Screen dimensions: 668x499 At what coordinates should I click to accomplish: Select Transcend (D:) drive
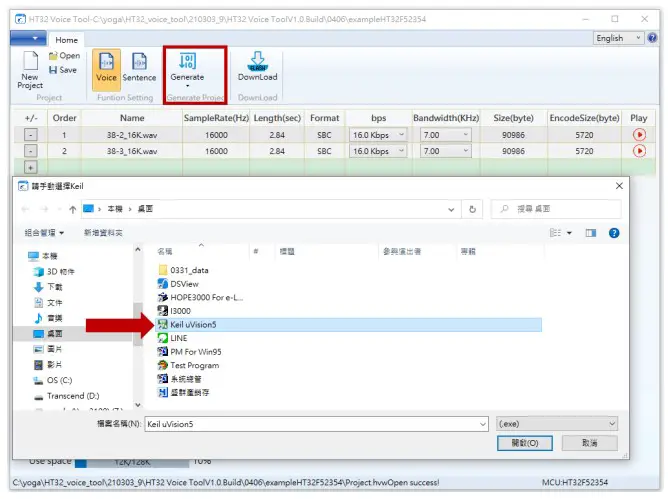coord(66,396)
